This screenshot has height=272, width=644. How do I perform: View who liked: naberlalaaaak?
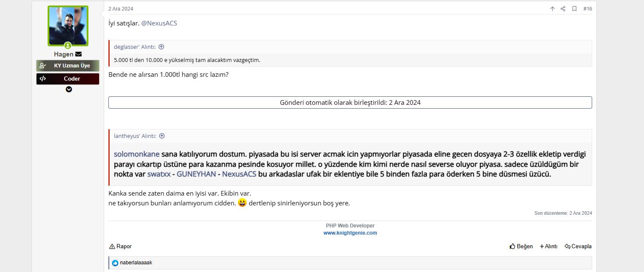click(136, 263)
